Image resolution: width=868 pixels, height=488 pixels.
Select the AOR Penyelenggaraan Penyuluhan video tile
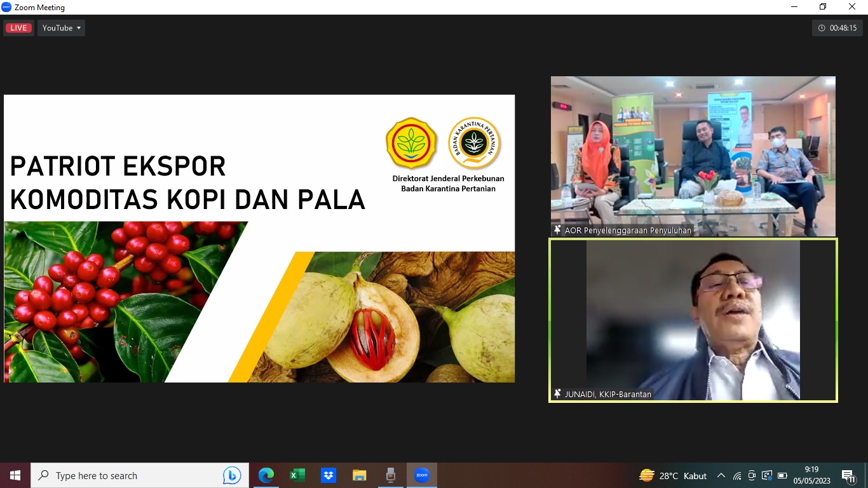point(693,156)
